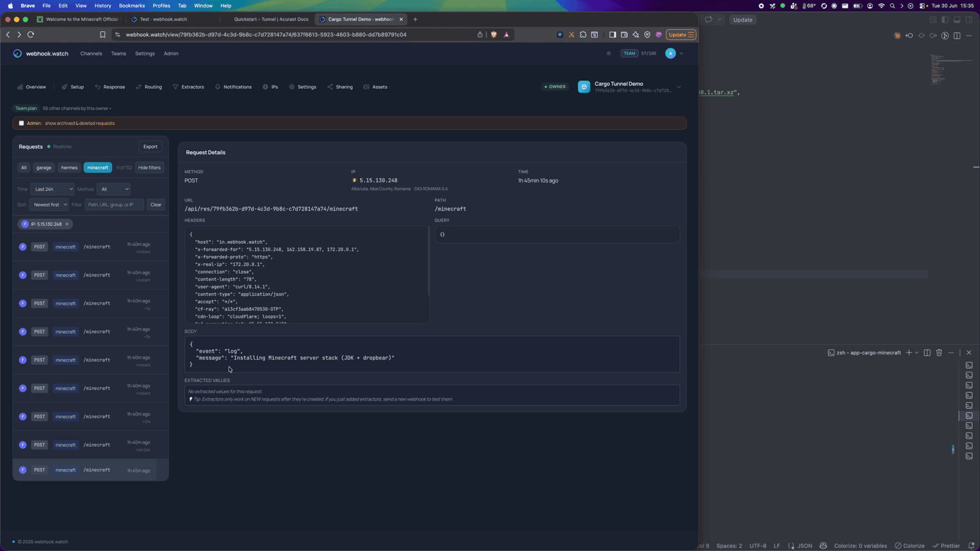Open the Notifications tab
Screen dimensions: 980x551
[x=233, y=87]
